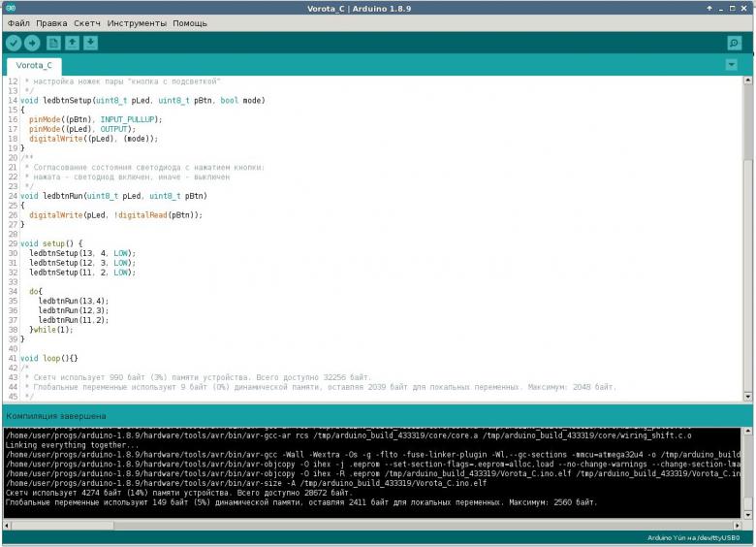
Task: Create a new sketch with New icon
Action: pos(53,44)
